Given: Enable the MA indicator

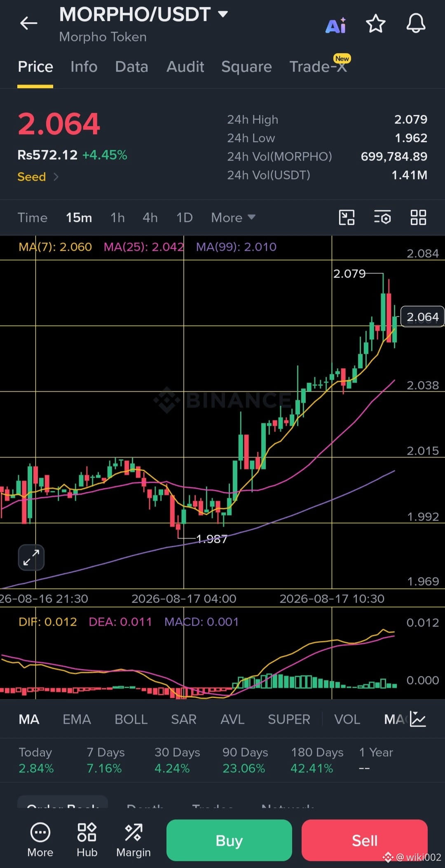Looking at the screenshot, I should (29, 719).
